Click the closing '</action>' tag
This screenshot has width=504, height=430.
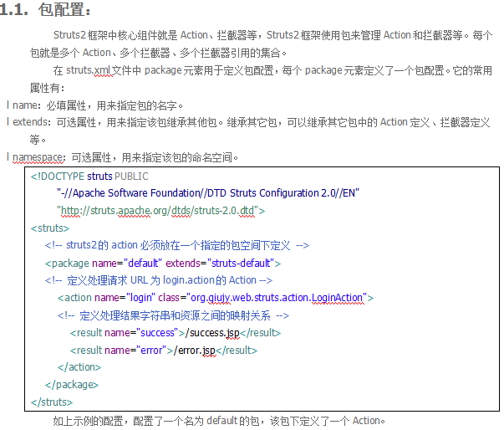79,367
